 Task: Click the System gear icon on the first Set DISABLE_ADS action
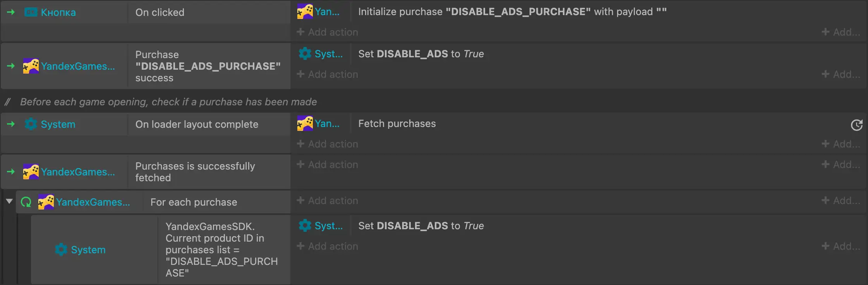pos(305,54)
